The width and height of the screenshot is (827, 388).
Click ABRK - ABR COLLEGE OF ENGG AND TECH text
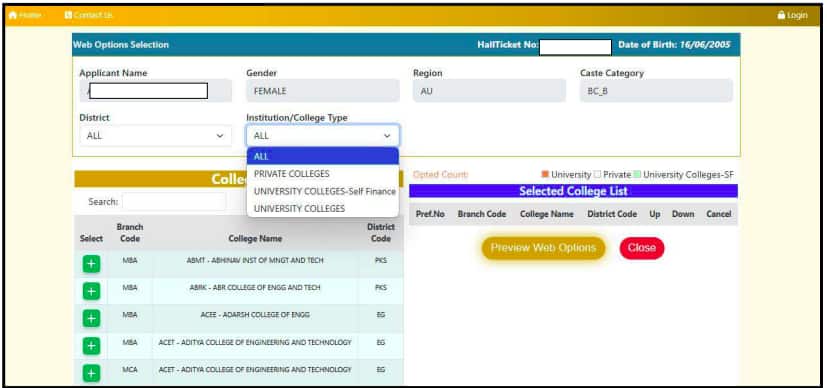(x=255, y=288)
